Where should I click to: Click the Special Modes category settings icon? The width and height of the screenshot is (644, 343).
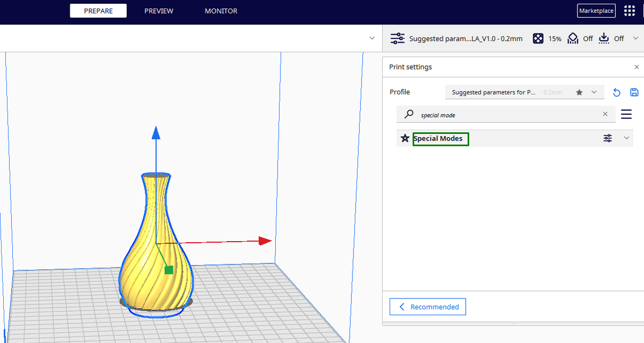point(607,138)
